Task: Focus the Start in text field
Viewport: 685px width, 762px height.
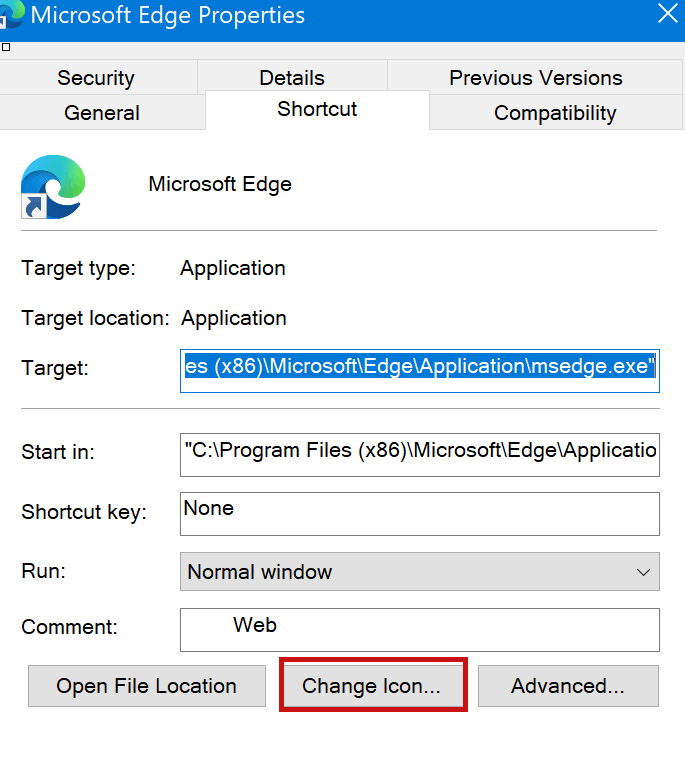Action: point(420,455)
